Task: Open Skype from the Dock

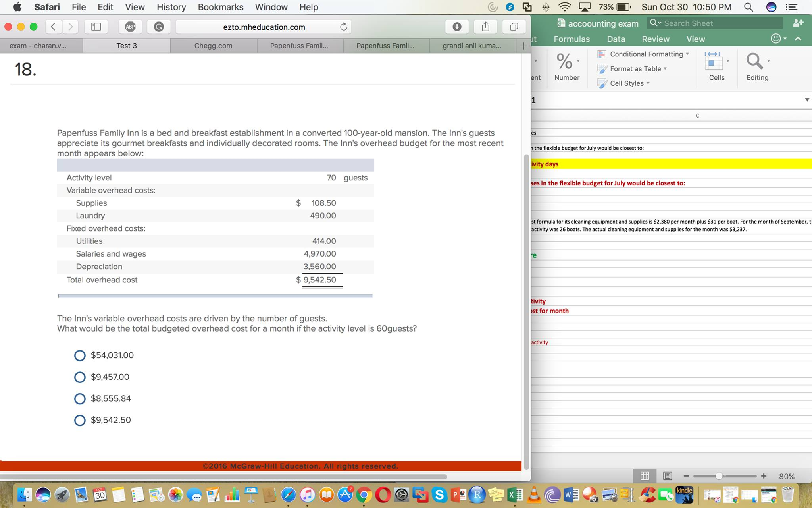Action: (x=439, y=495)
